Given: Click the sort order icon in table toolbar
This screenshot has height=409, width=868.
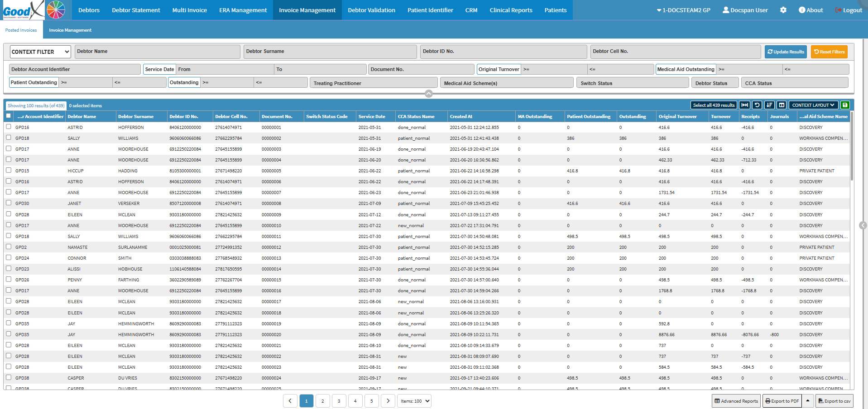Looking at the screenshot, I should 769,105.
